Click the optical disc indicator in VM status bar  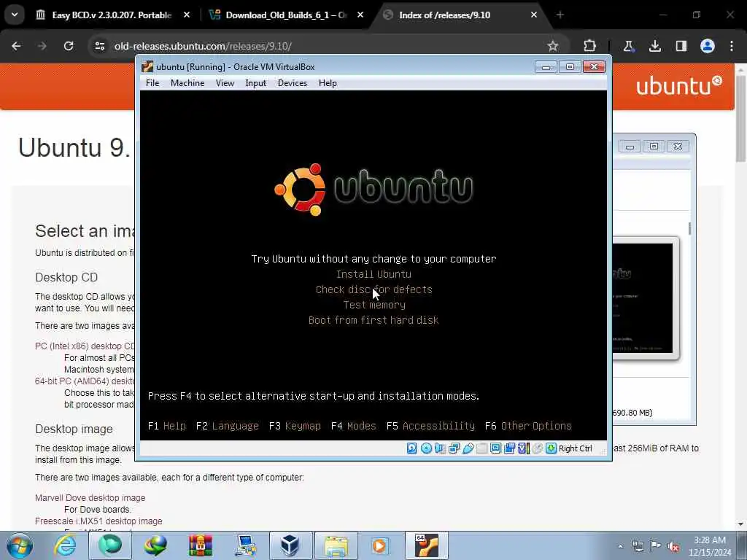coord(426,448)
